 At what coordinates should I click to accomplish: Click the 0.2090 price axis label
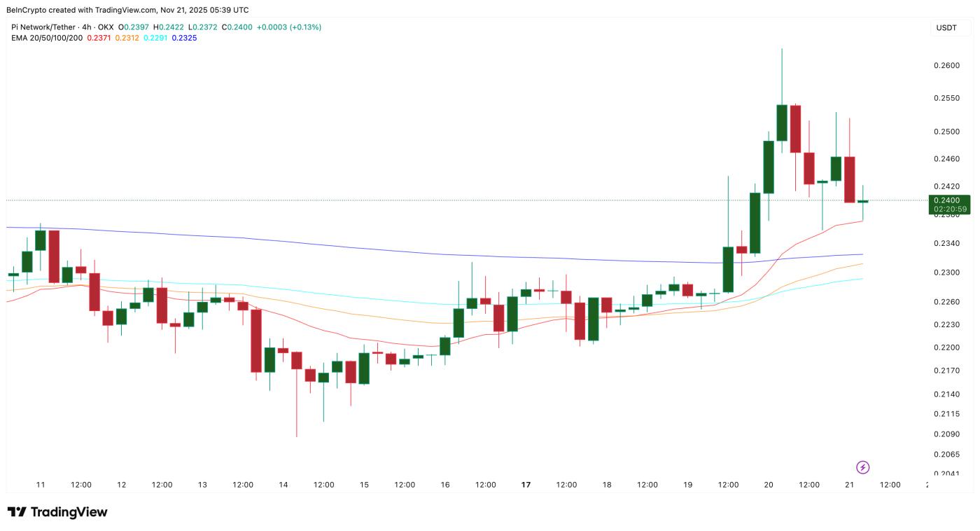point(946,434)
